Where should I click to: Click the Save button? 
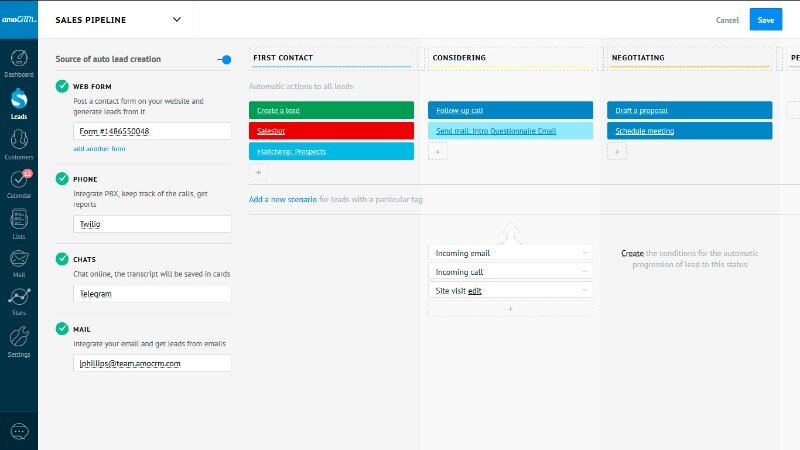(765, 20)
